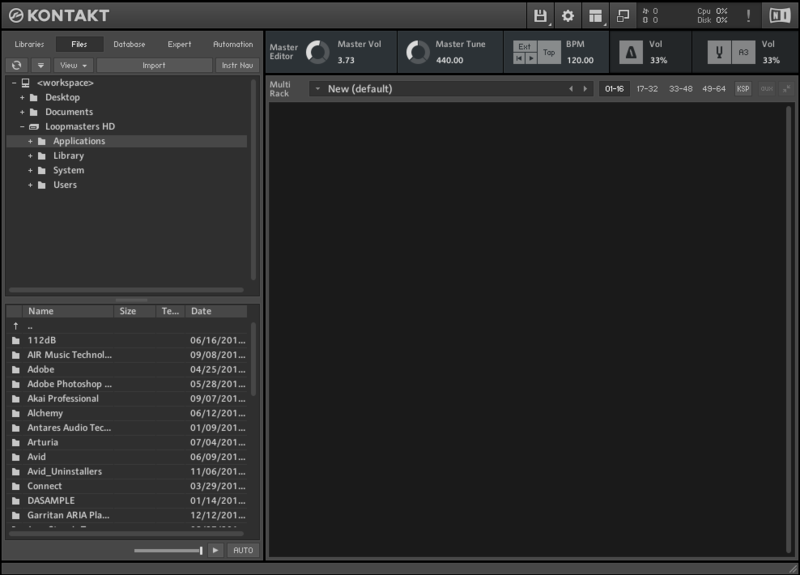Viewport: 800px width, 575px height.
Task: Click the refresh file browser icon
Action: 17,65
